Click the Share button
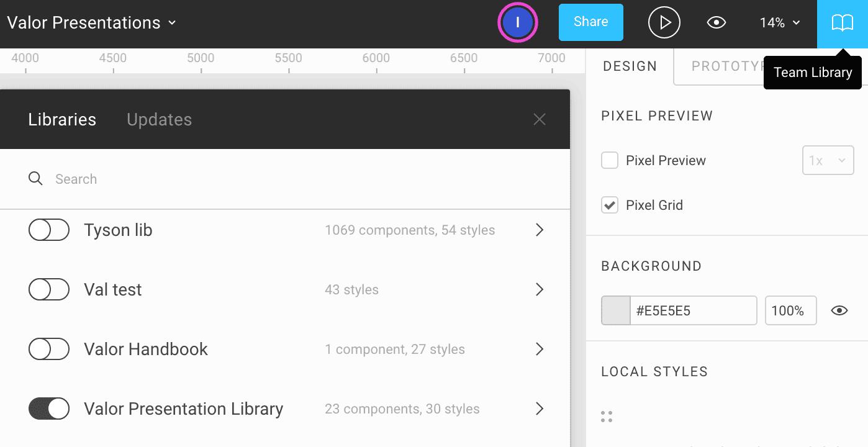 [x=590, y=22]
